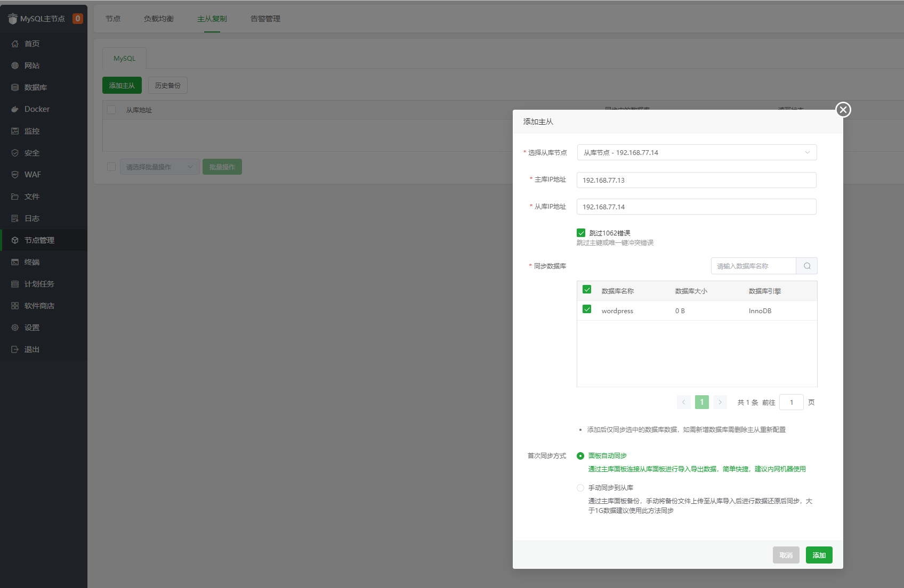Switch to the load balancing tab
This screenshot has height=588, width=904.
coord(158,19)
